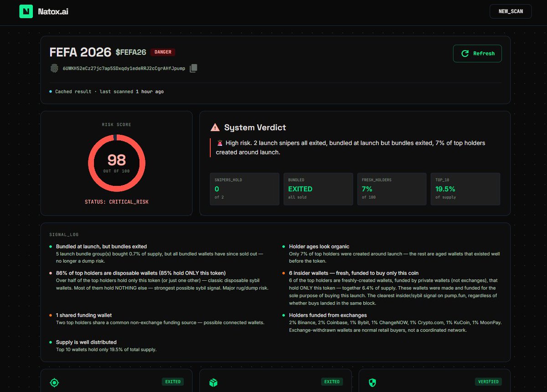The width and height of the screenshot is (547, 392).
Task: Click the cube package icon in bottom card
Action: 213,382
